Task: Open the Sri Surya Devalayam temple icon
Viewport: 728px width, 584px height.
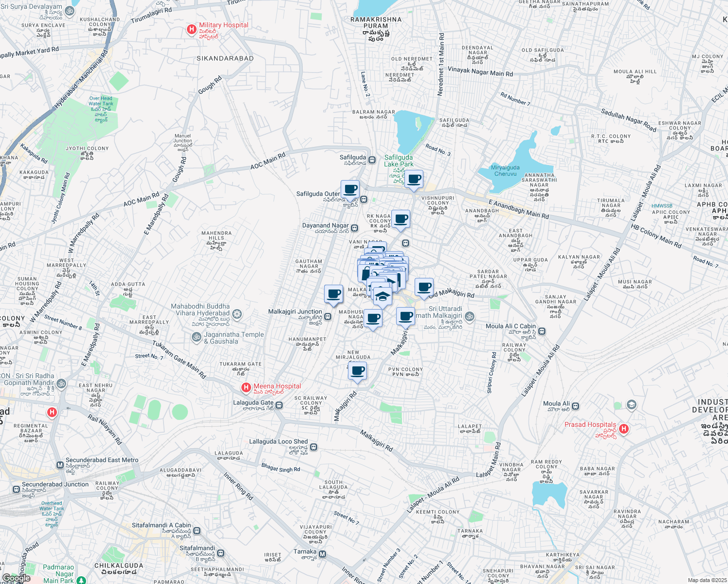Action: pyautogui.click(x=70, y=11)
